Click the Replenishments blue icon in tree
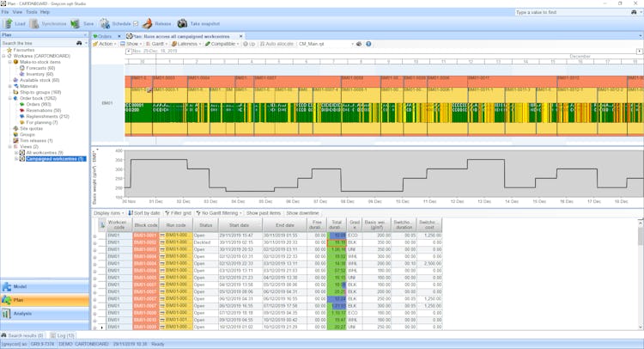Image resolution: width=644 pixels, height=349 pixels. coord(22,116)
